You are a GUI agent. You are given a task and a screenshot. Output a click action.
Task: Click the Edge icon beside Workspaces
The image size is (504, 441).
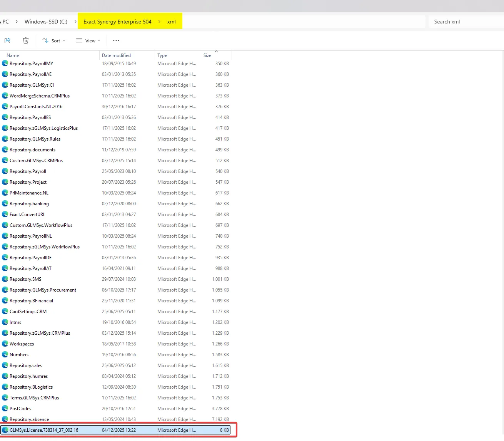coord(5,344)
